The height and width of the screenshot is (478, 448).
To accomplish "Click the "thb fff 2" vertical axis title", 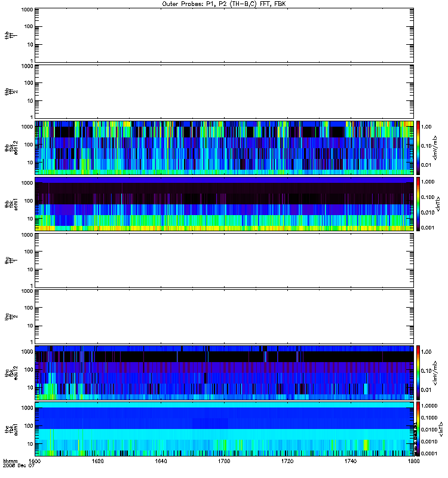I will pyautogui.click(x=11, y=91).
